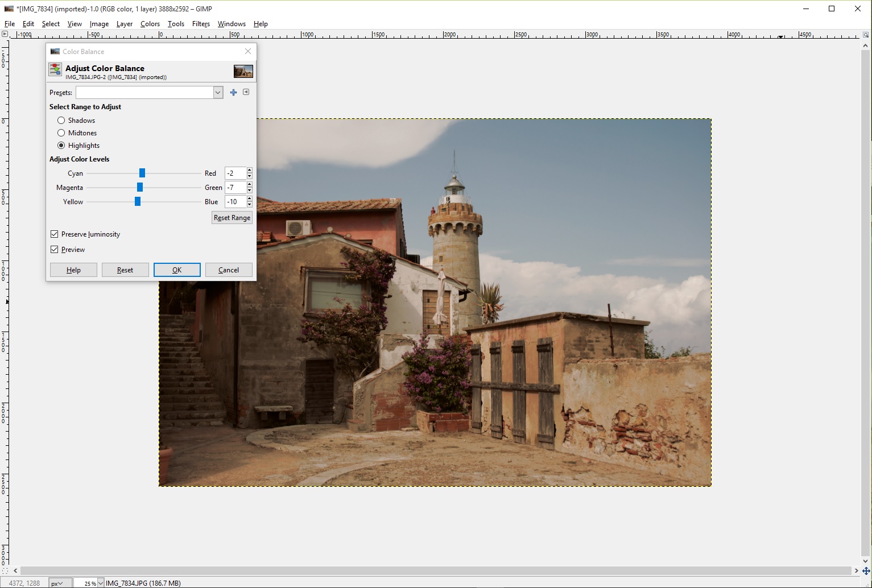This screenshot has height=588, width=872.
Task: Maximize the GIMP window
Action: [x=832, y=9]
